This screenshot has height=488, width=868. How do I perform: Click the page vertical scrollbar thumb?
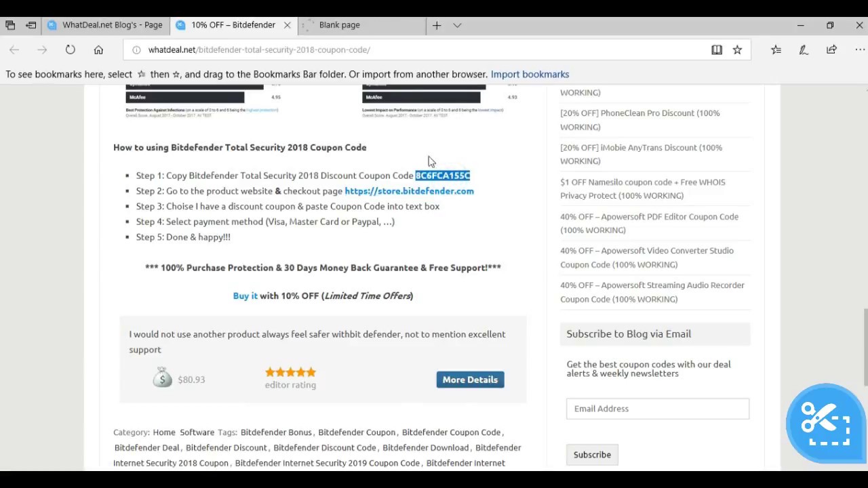865,348
